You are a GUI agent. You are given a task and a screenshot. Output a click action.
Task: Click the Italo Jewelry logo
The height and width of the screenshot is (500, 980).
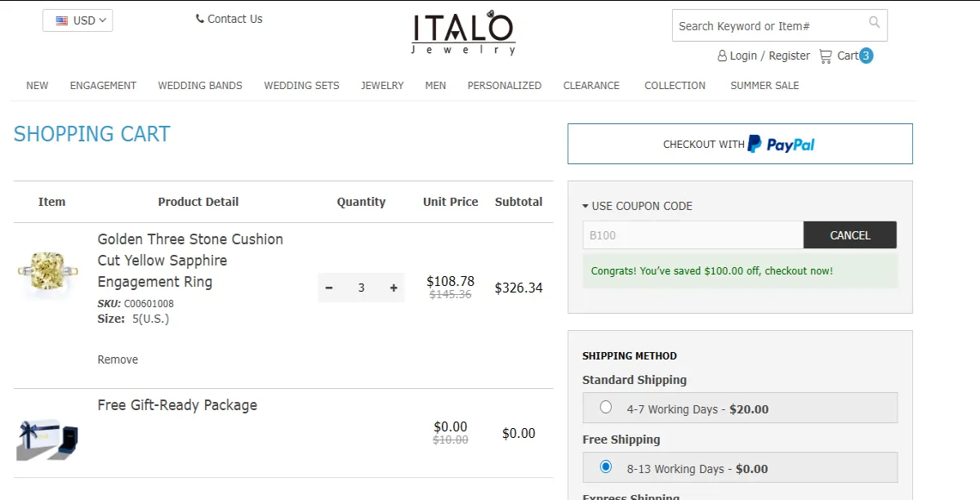coord(463,33)
